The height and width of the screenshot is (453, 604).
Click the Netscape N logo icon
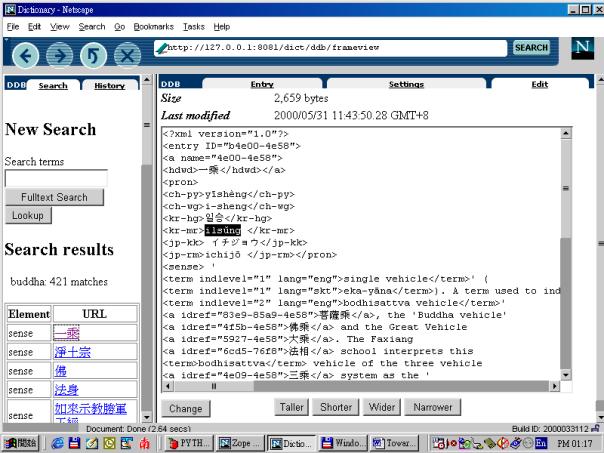click(x=582, y=48)
